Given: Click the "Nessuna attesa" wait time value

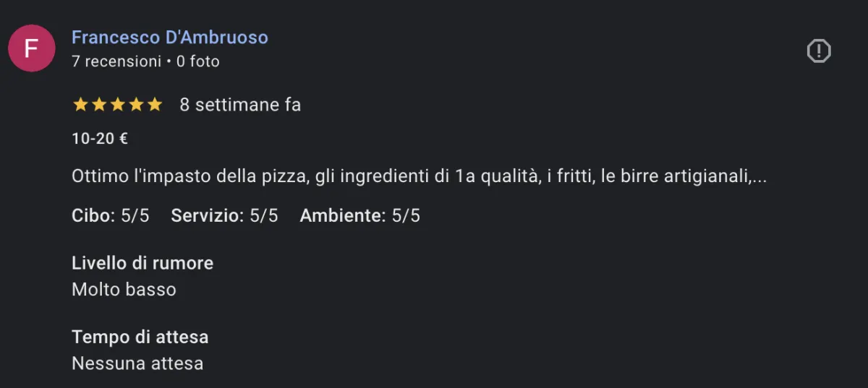Looking at the screenshot, I should [137, 363].
